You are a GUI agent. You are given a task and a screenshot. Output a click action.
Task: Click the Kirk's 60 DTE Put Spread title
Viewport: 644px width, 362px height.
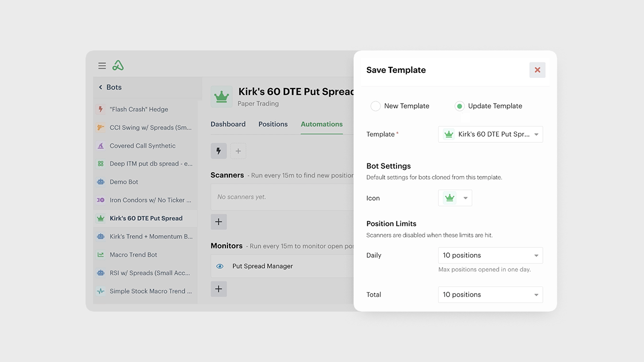tap(296, 92)
